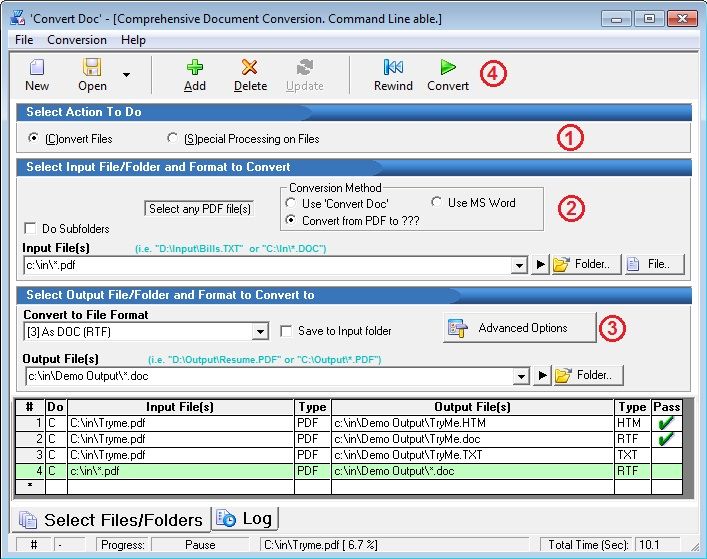Click the orange X Delete icon
The height and width of the screenshot is (559, 707).
coord(249,67)
